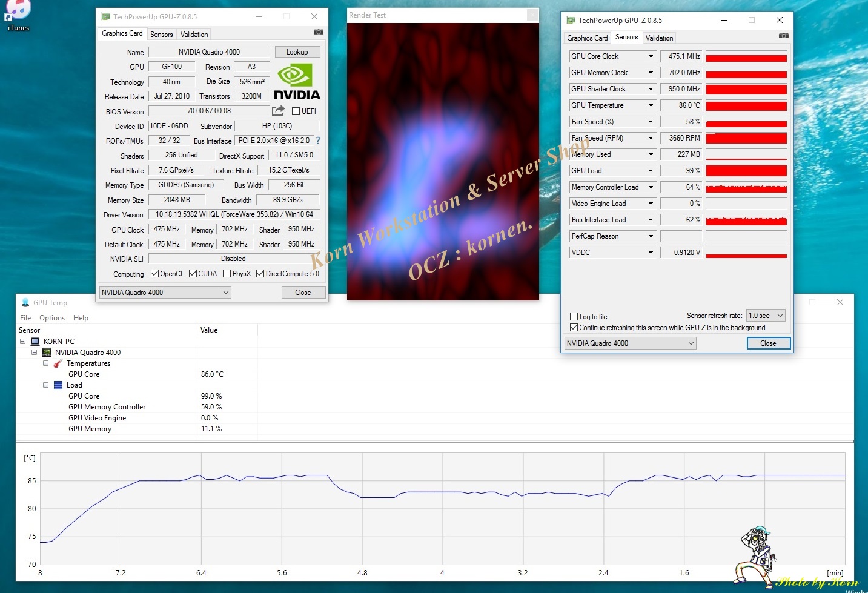This screenshot has width=868, height=593.
Task: Close the Render Test window
Action: click(532, 15)
